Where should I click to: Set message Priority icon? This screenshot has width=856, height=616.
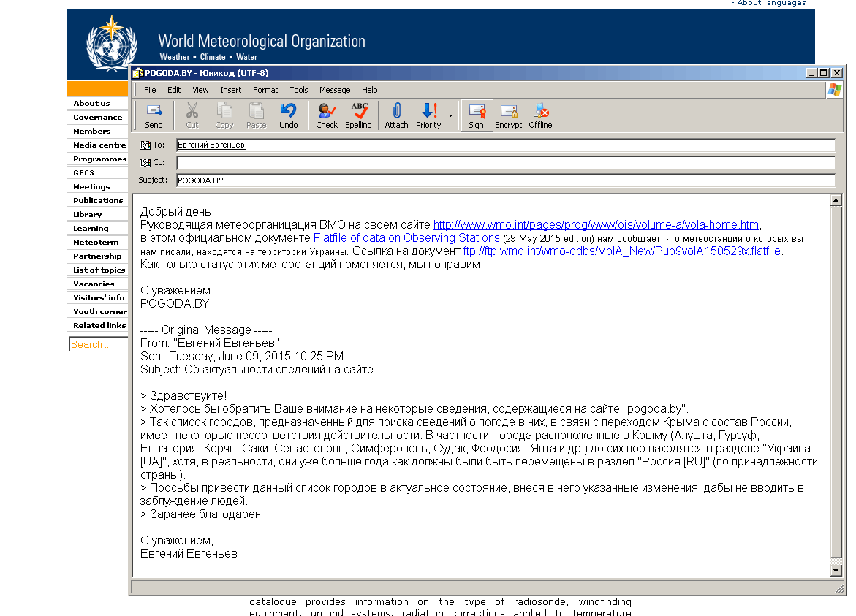[428, 115]
